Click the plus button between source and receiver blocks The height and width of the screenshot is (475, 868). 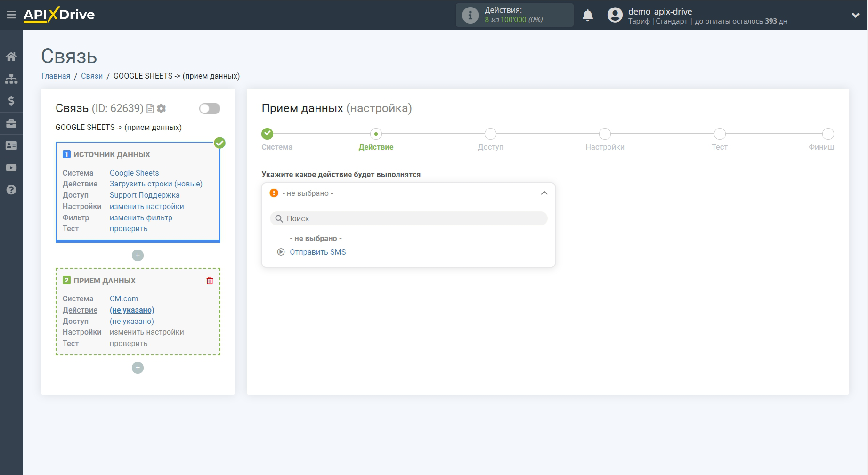point(138,255)
